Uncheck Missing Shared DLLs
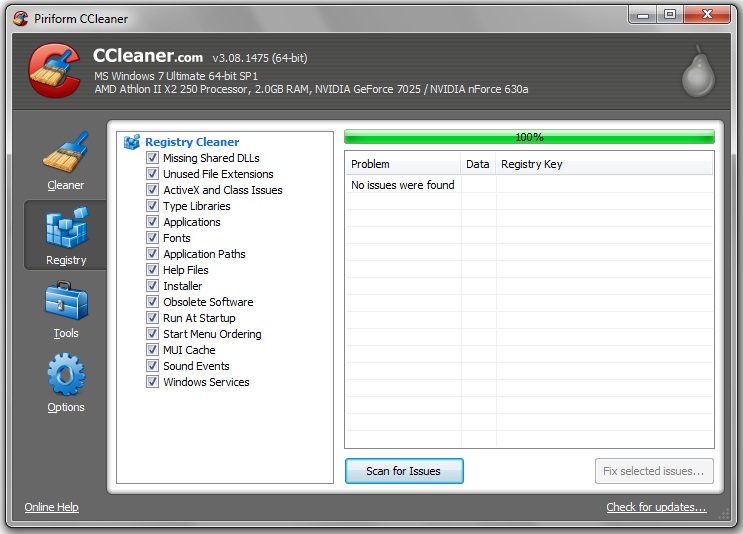743x534 pixels. tap(152, 158)
